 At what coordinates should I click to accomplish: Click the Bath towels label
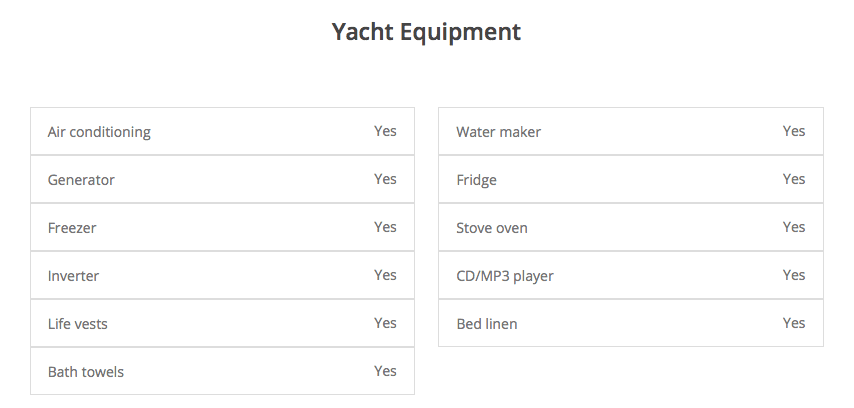[x=86, y=372]
